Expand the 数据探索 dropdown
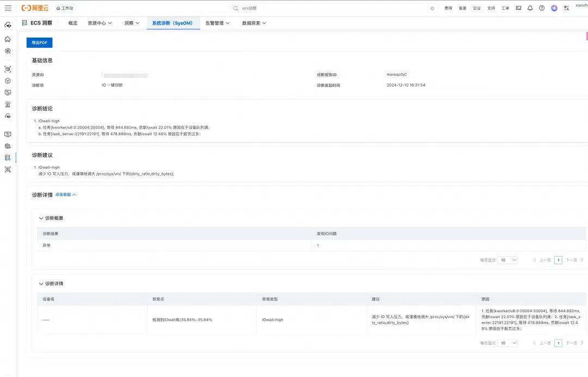Image resolution: width=588 pixels, height=377 pixels. coord(254,23)
